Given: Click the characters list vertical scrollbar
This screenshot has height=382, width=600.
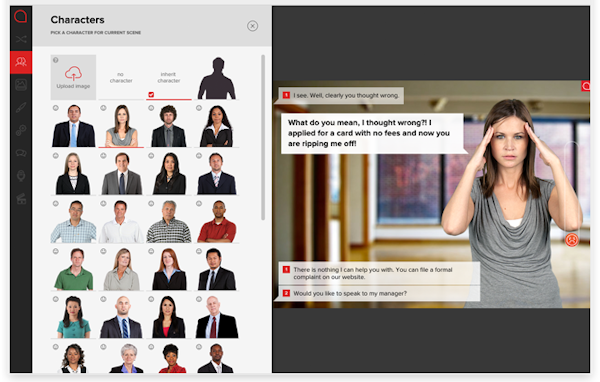Looking at the screenshot, I should coord(263,137).
